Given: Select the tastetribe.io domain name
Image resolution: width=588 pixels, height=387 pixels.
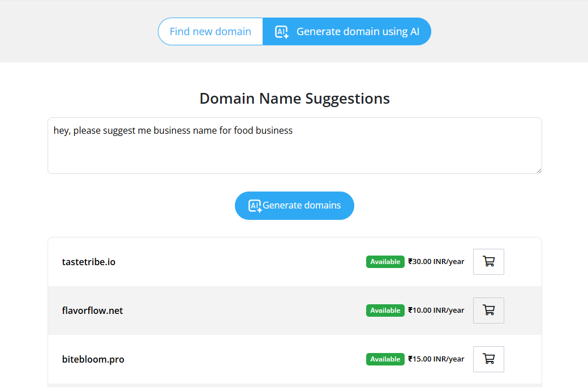Looking at the screenshot, I should point(89,262).
